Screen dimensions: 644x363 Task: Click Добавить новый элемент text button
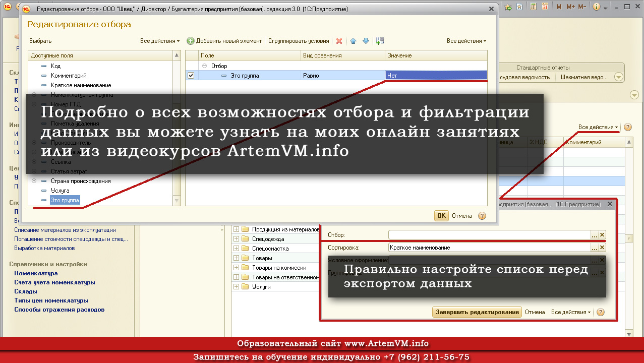point(229,41)
